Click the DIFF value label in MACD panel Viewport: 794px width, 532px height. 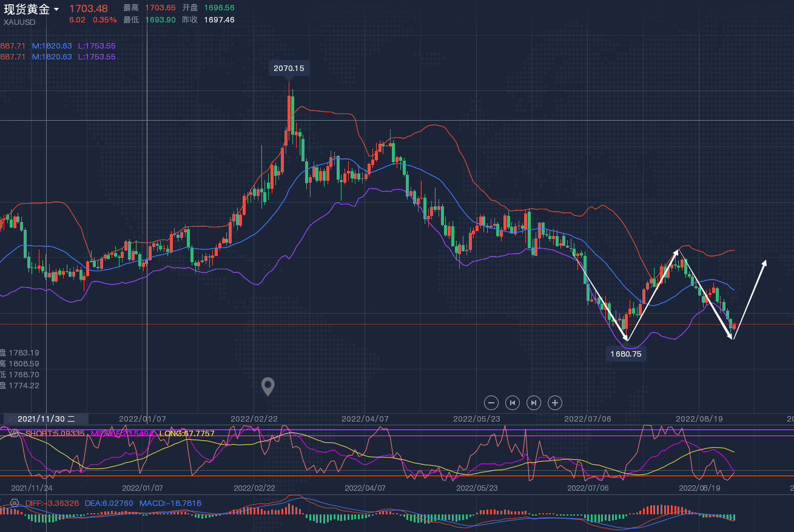click(x=52, y=503)
